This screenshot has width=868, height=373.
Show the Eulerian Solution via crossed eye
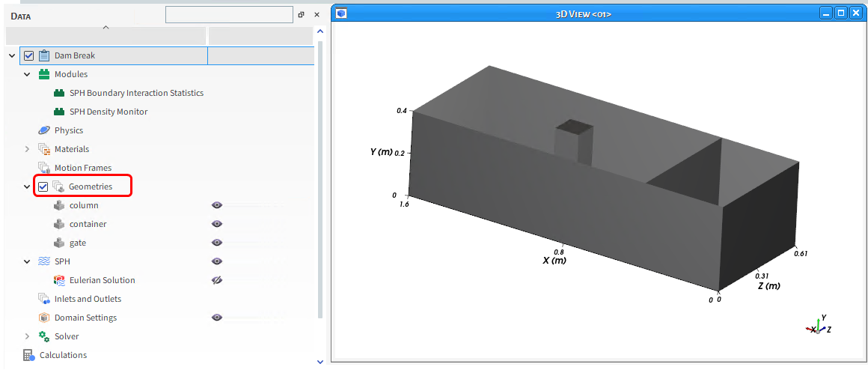coord(217,280)
